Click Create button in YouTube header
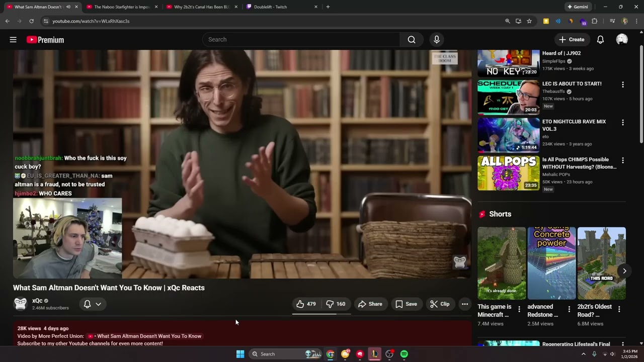644x362 pixels. [x=572, y=40]
